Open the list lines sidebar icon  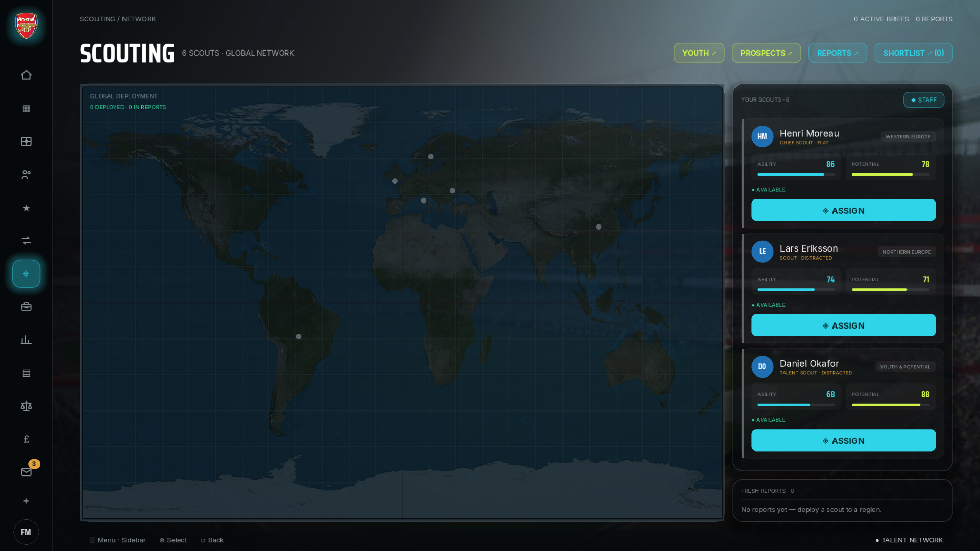pos(26,373)
